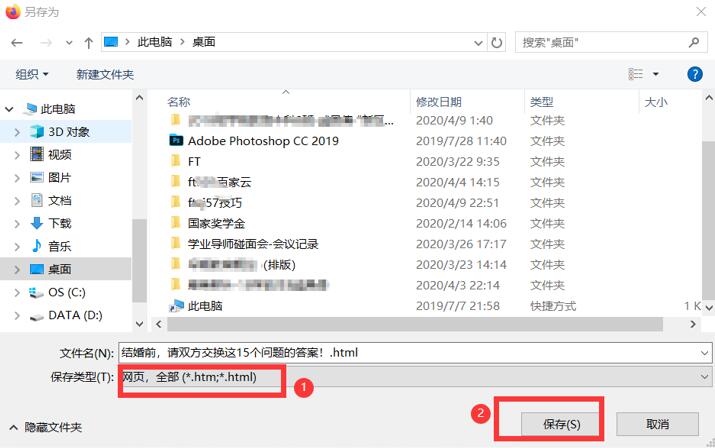Open the 保存类型 dropdown list
The height and width of the screenshot is (448, 715).
(415, 377)
